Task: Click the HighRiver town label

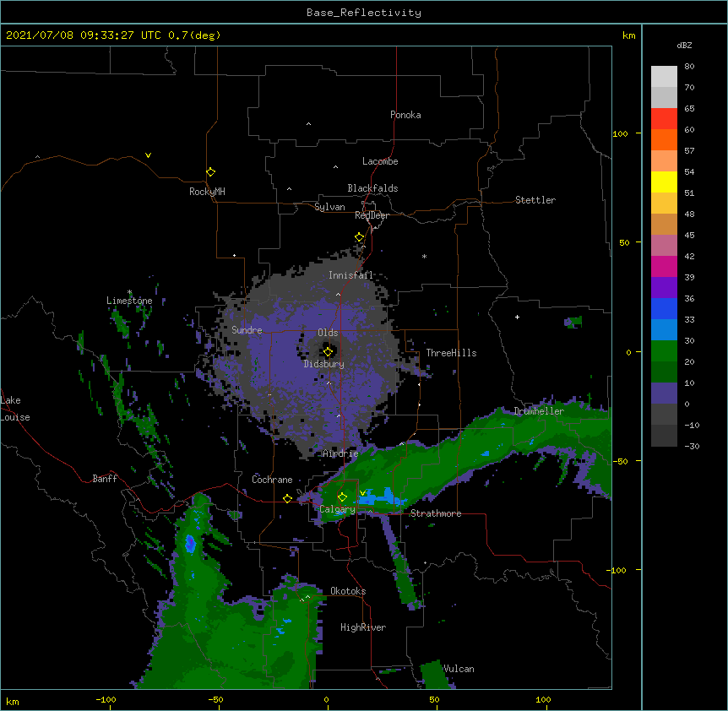Action: pyautogui.click(x=363, y=627)
